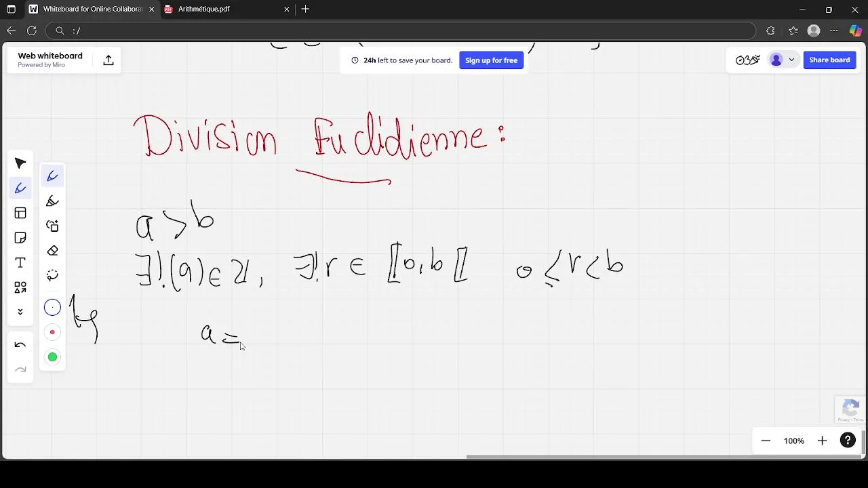Viewport: 868px width, 488px height.
Task: Select the Eraser tool
Action: [52, 251]
